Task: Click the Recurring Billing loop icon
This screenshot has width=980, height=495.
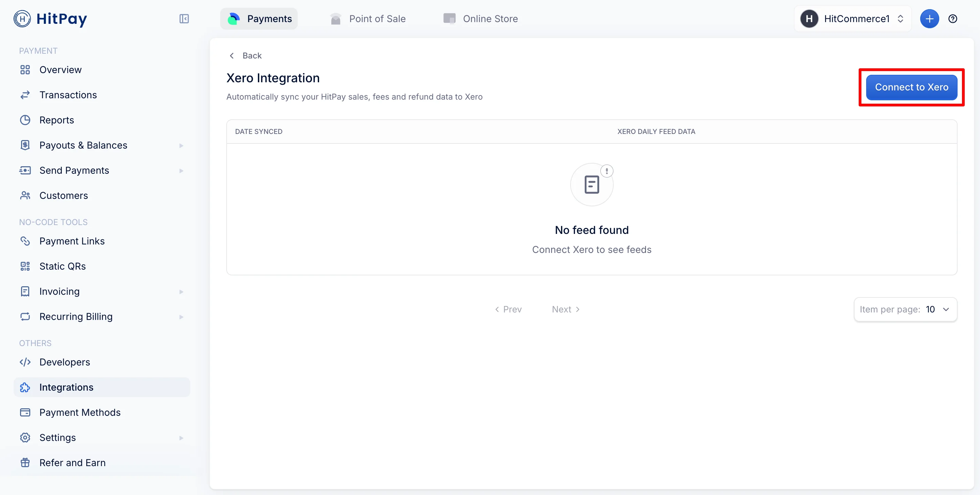Action: [x=25, y=316]
